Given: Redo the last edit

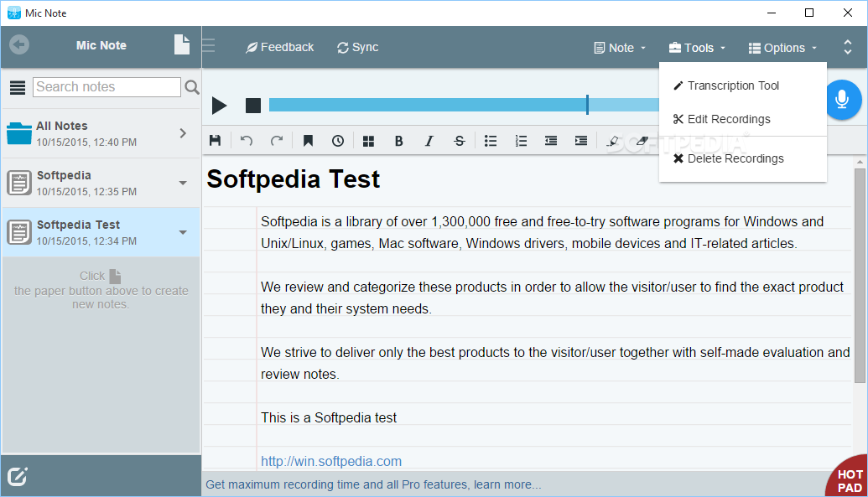Looking at the screenshot, I should 277,141.
